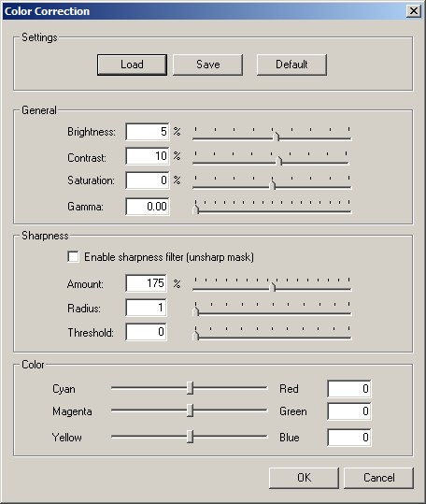
Task: Click the Yellow–Blue slider handle
Action: [190, 437]
